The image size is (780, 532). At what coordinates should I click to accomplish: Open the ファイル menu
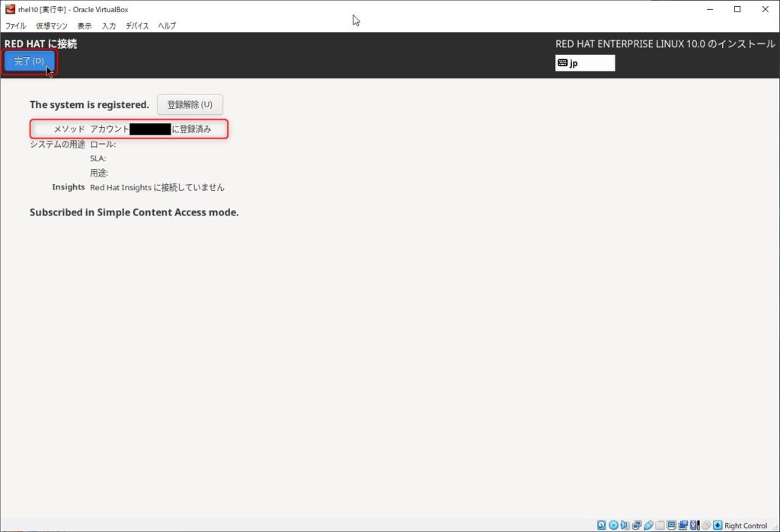[16, 26]
